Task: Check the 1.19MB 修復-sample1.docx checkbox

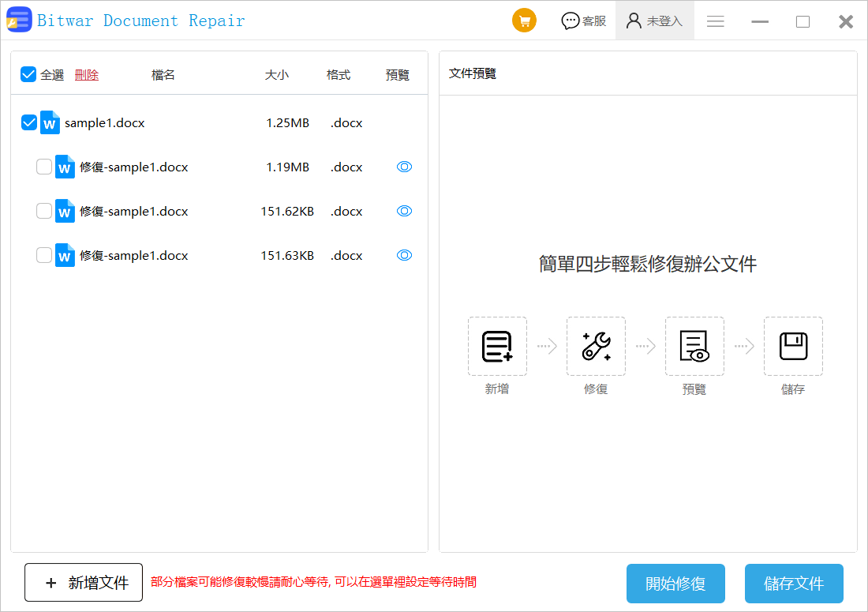Action: 44,167
